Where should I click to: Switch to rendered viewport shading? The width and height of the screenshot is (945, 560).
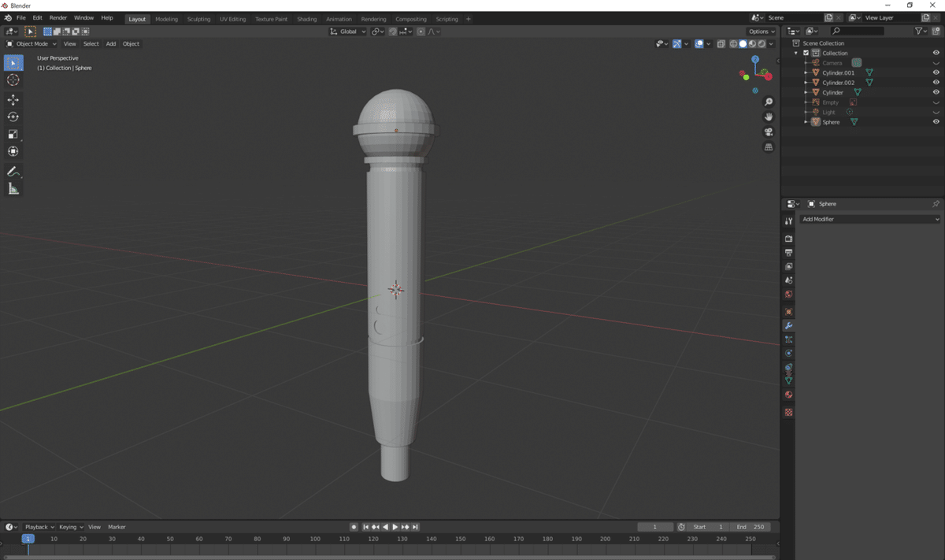[762, 44]
